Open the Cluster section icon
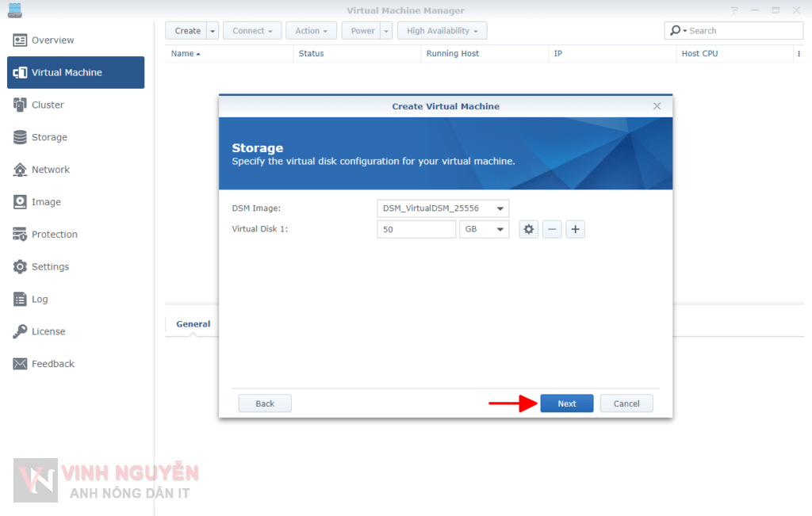The width and height of the screenshot is (812, 516). click(x=20, y=105)
